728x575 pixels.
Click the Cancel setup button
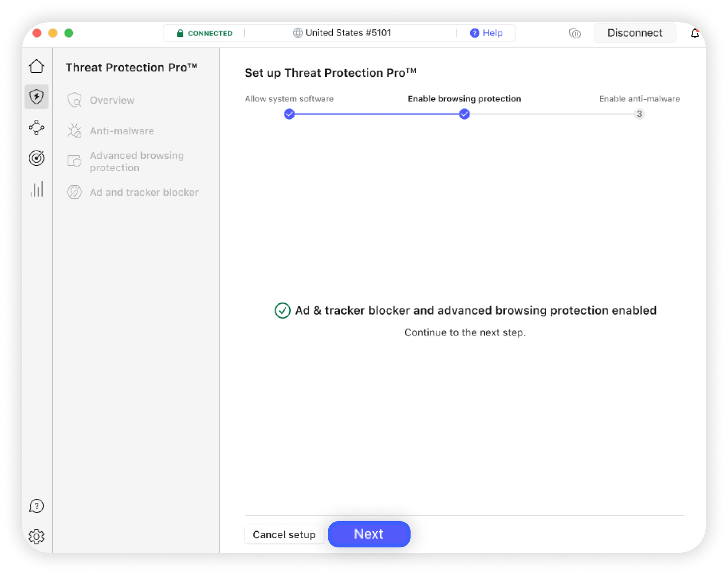[x=284, y=535]
